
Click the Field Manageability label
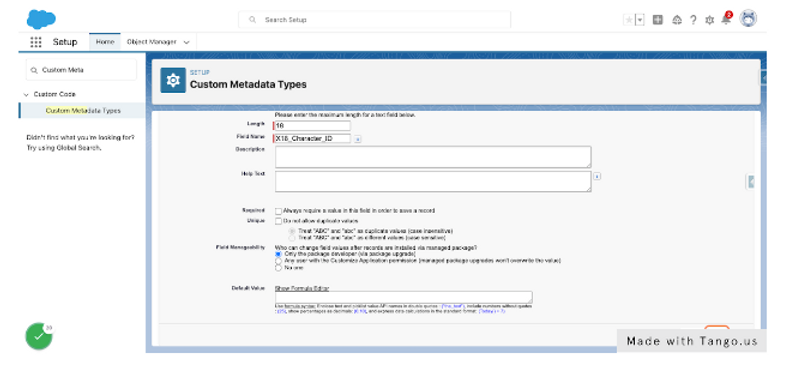click(x=241, y=247)
